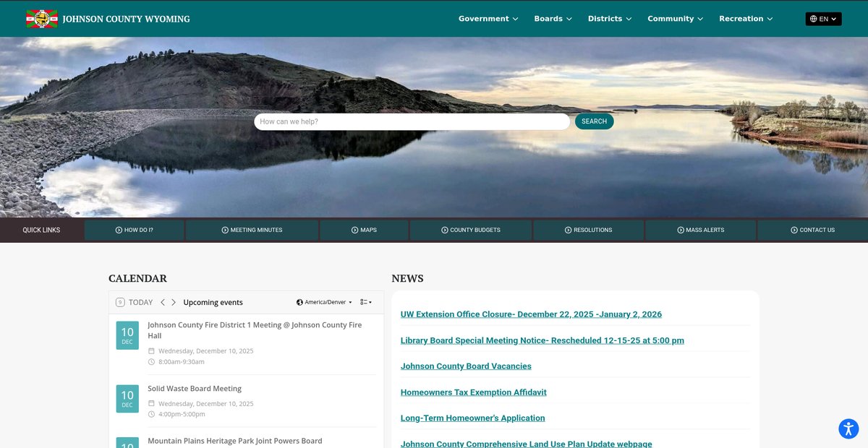Open the COUNTY BUDGETS quick link
The height and width of the screenshot is (448, 868).
(471, 230)
